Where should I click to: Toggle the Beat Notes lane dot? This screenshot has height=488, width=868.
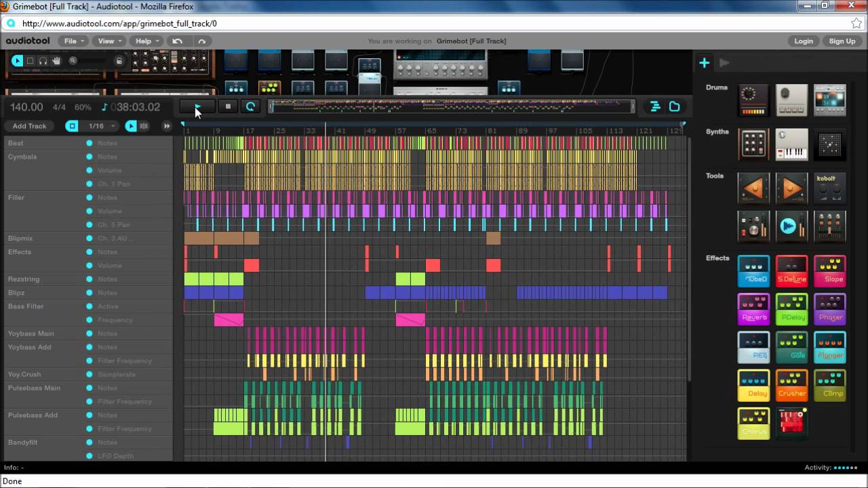(x=89, y=143)
